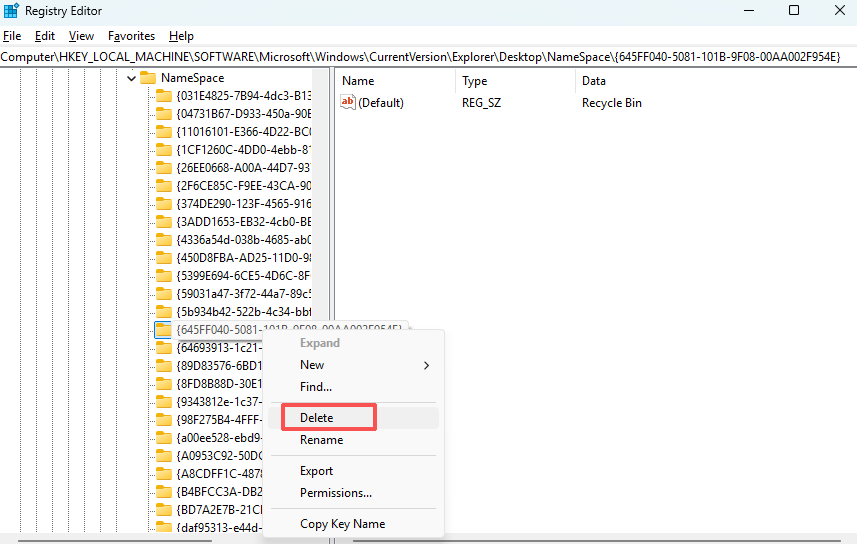Click the Registry Editor app icon in title bar
Viewport: 857px width, 544px height.
click(12, 11)
